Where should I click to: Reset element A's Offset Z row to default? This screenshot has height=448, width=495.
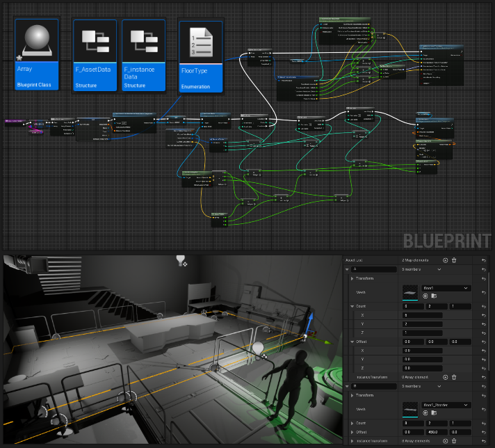point(484,369)
